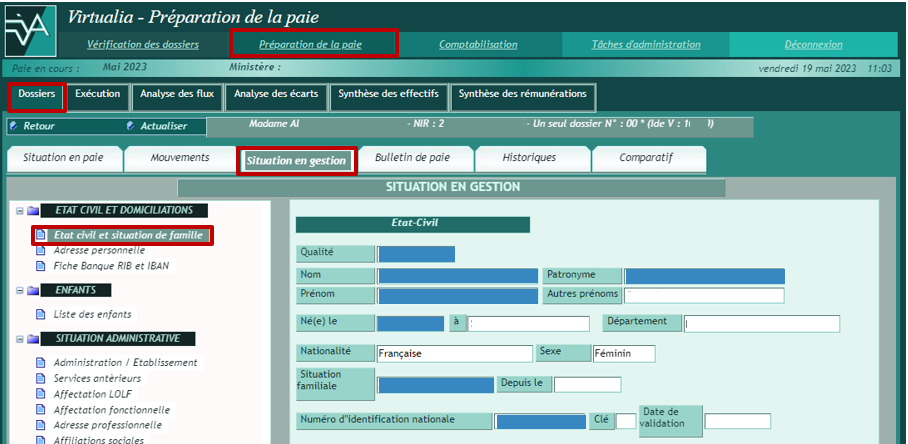Click the document icon beside Services antérieurs
The image size is (908, 444).
pyautogui.click(x=41, y=378)
